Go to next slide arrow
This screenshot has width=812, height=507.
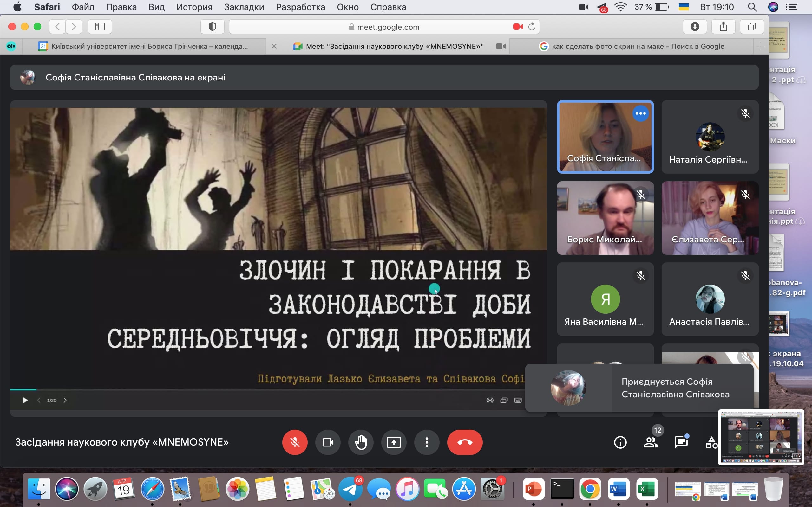click(x=65, y=400)
